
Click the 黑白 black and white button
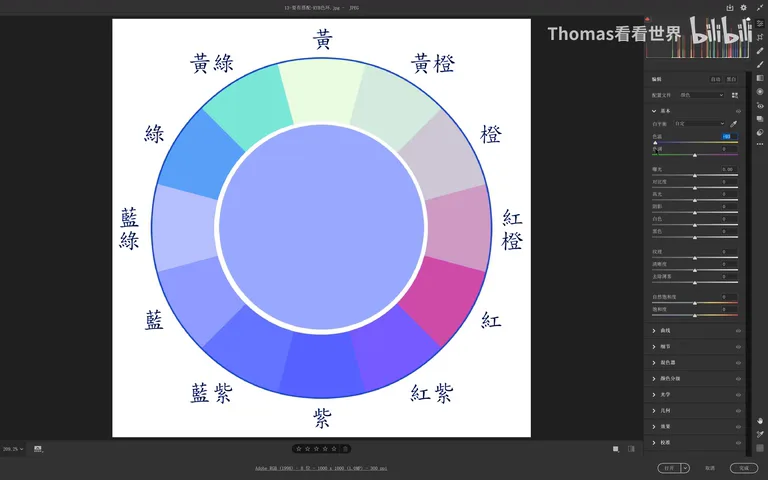(731, 79)
